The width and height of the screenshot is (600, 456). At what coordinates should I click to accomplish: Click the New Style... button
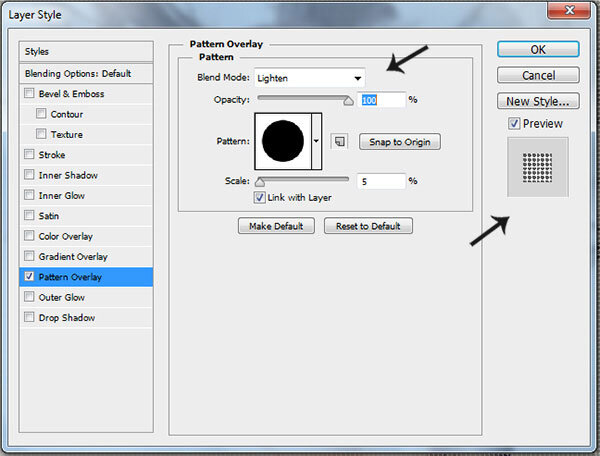(538, 101)
